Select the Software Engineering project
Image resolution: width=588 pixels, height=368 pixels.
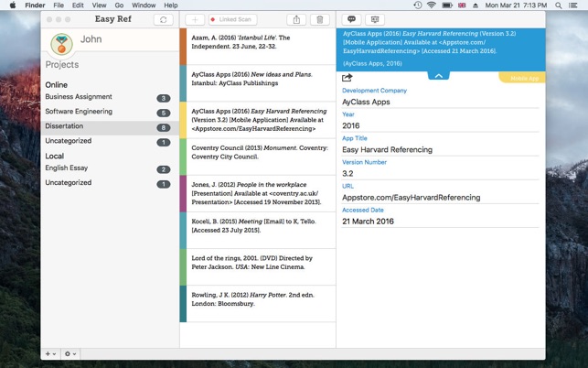point(79,112)
